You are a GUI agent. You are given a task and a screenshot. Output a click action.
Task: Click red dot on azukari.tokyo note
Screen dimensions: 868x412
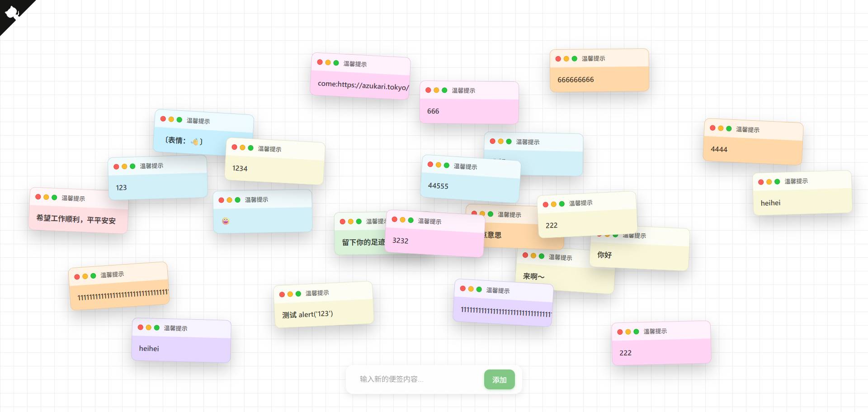pos(320,62)
